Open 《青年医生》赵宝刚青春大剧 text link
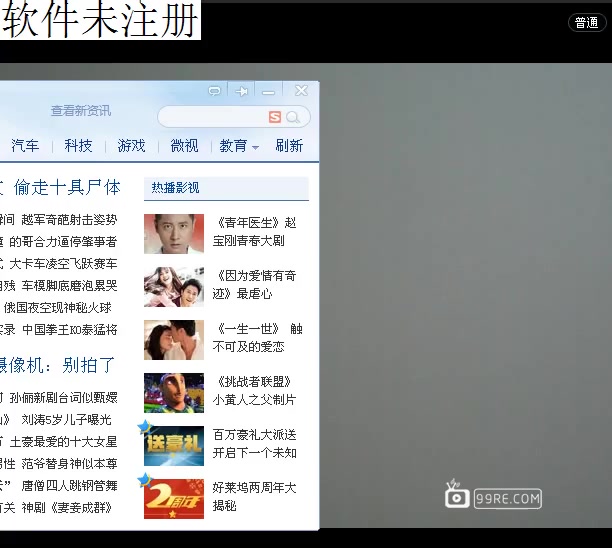The height and width of the screenshot is (548, 612). [x=254, y=232]
